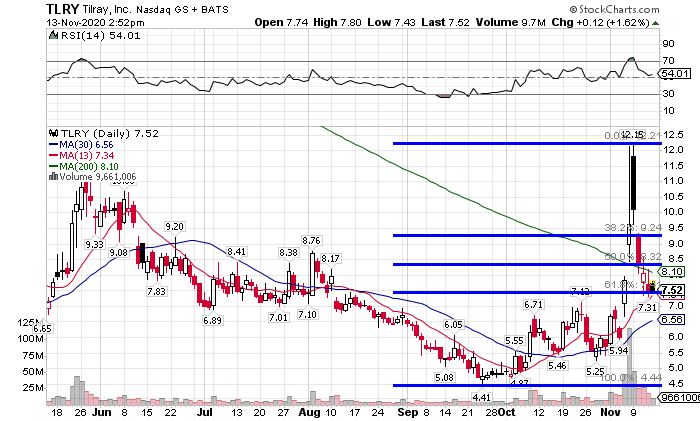Click the 6.89 July low label
The image size is (700, 421).
pyautogui.click(x=212, y=321)
